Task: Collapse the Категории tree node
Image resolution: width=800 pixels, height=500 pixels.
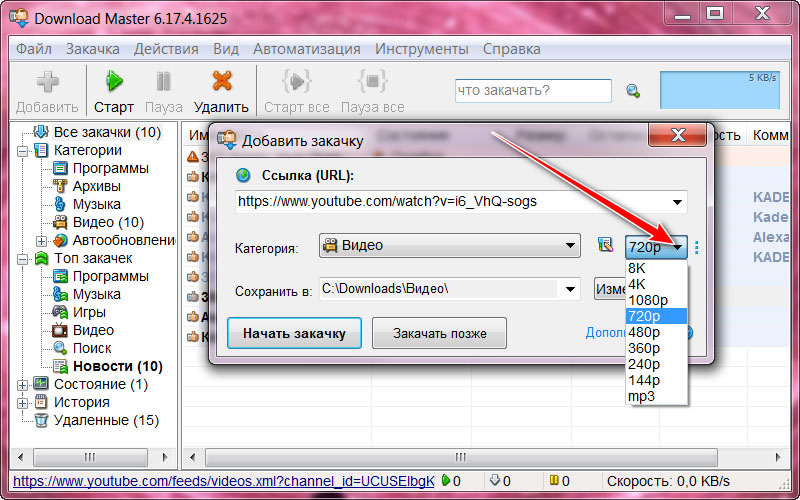Action: [23, 150]
